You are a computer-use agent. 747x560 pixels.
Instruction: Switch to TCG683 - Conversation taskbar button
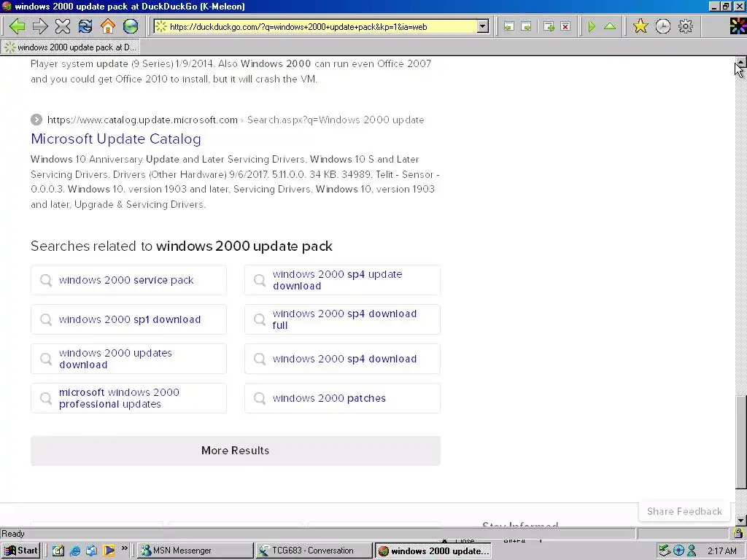click(x=314, y=551)
